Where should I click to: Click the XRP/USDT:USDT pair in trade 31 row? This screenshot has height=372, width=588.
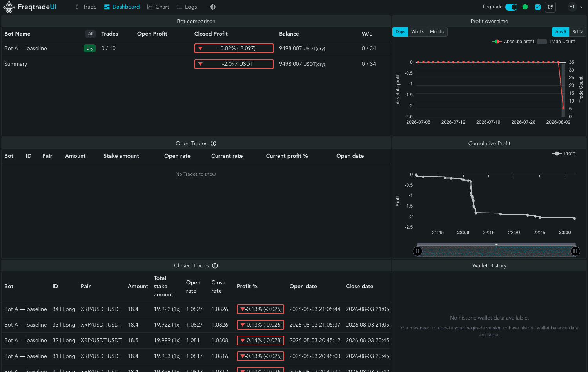pos(101,356)
